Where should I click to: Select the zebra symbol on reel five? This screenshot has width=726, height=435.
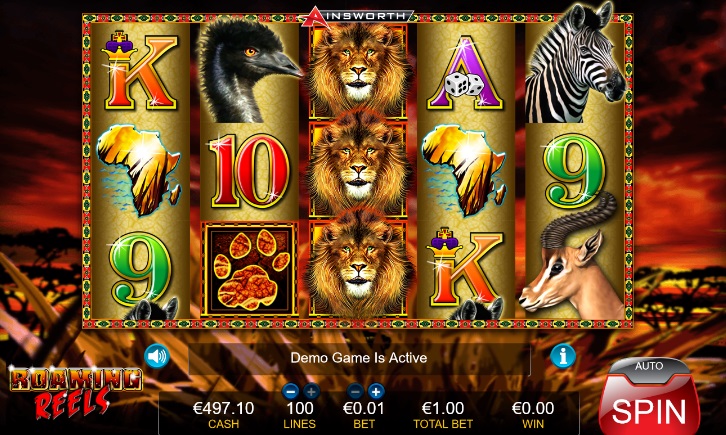(x=575, y=66)
